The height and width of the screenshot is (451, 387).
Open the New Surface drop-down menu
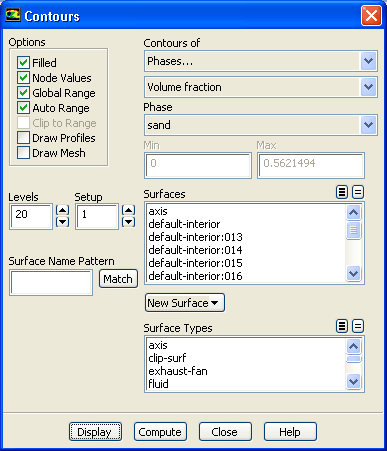(185, 303)
